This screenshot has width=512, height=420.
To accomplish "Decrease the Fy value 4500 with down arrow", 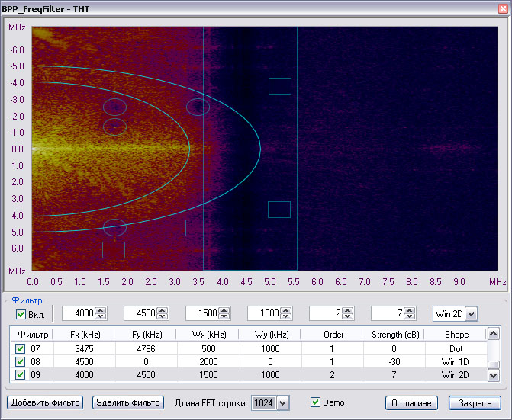I will coord(163,316).
